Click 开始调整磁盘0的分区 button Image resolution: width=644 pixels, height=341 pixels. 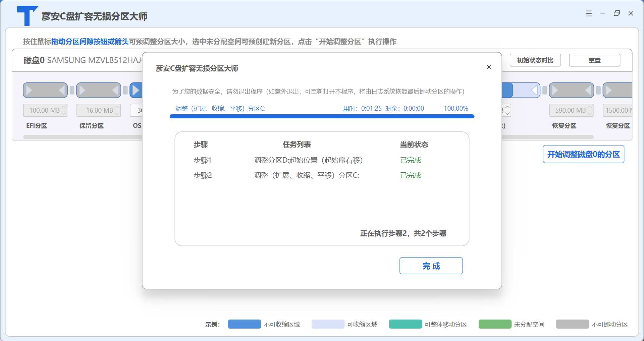[x=584, y=154]
